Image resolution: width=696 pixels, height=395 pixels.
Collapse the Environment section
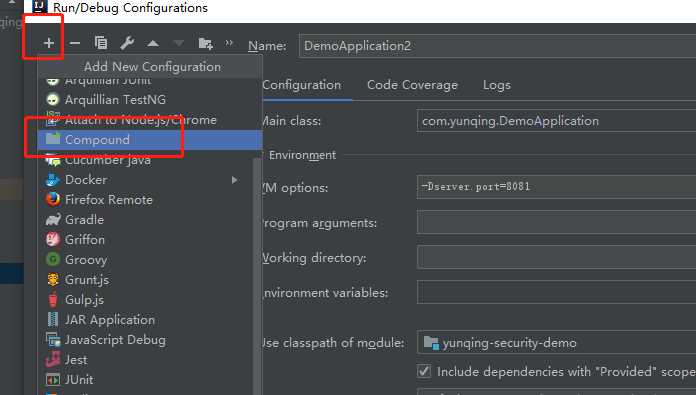(303, 155)
